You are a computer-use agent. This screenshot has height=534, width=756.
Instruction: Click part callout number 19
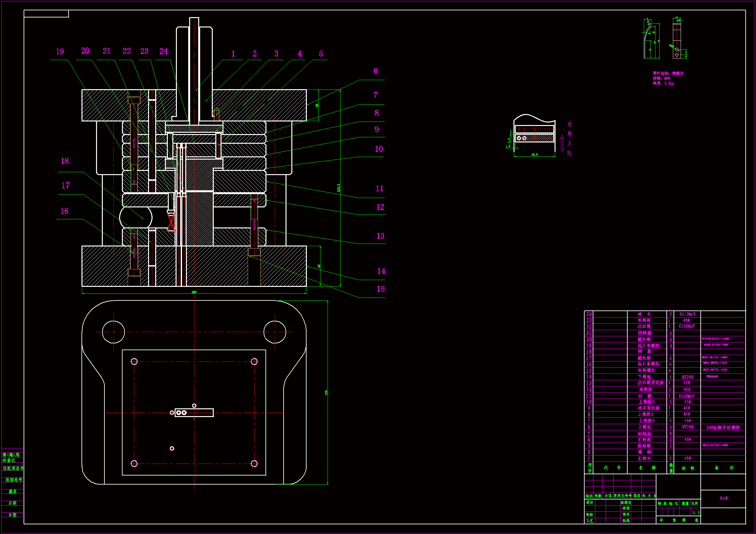coord(59,52)
